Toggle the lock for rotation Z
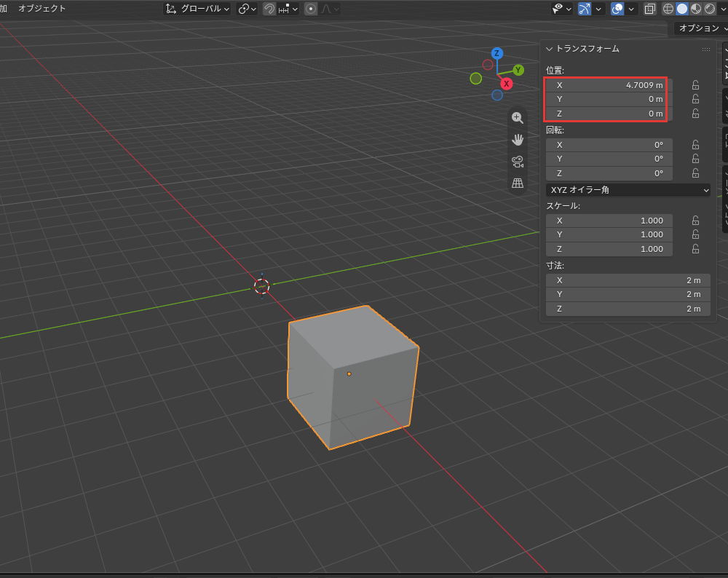 [x=695, y=173]
